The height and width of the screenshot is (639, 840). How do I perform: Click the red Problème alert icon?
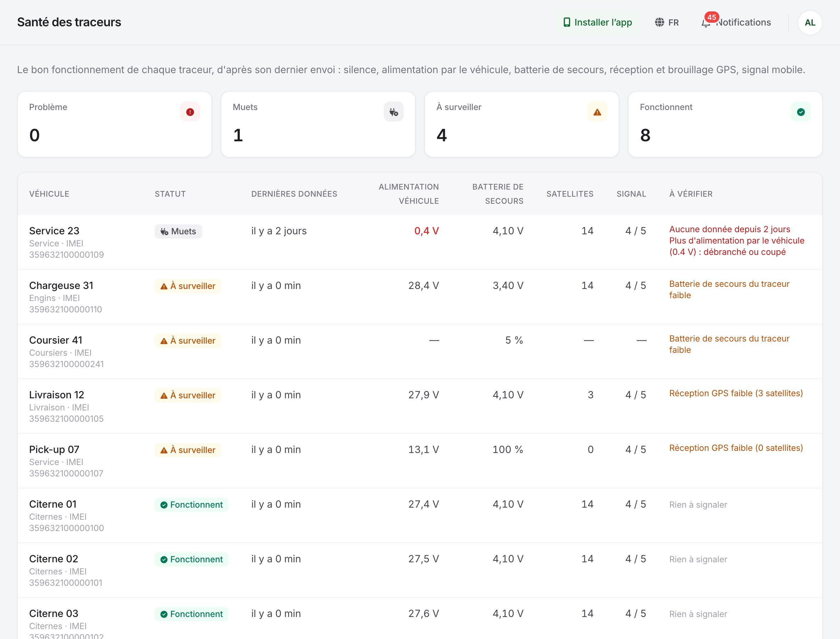click(190, 112)
